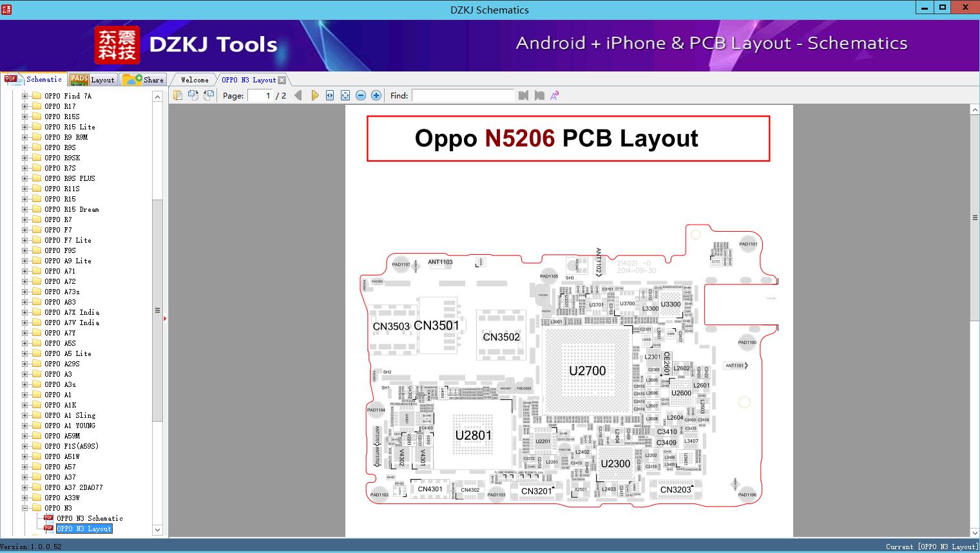Zoom in with the plus icon
The width and height of the screenshot is (980, 553).
tap(376, 95)
